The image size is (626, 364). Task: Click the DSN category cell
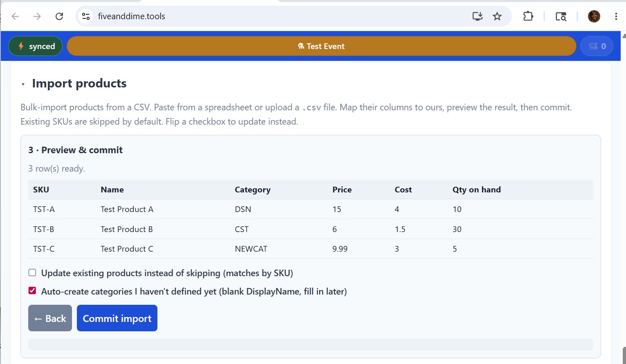[x=243, y=209]
